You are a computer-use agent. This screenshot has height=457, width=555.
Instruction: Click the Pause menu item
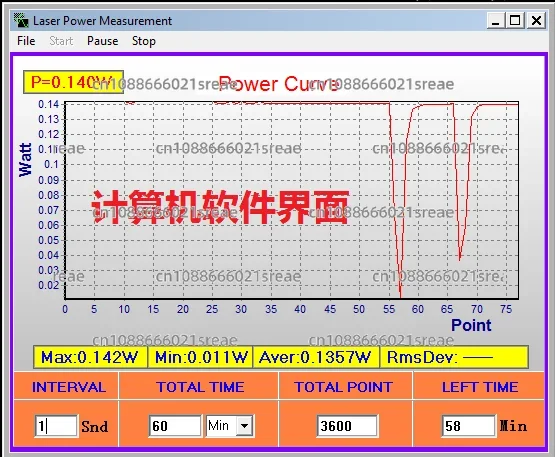pos(103,41)
